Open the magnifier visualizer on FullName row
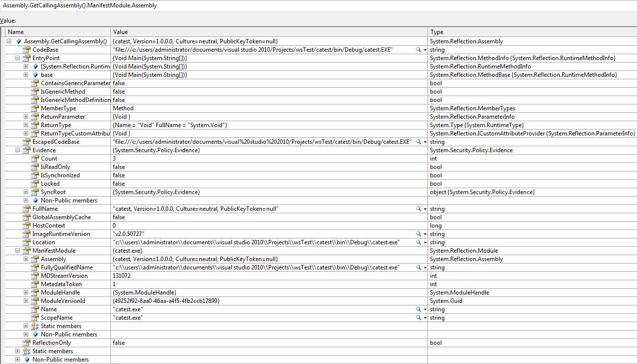637x364 pixels. (x=419, y=209)
